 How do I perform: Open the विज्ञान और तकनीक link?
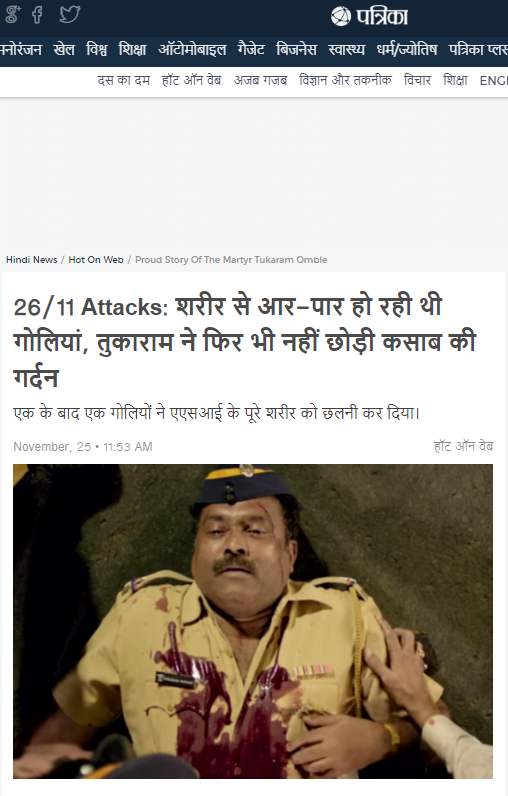pyautogui.click(x=346, y=80)
